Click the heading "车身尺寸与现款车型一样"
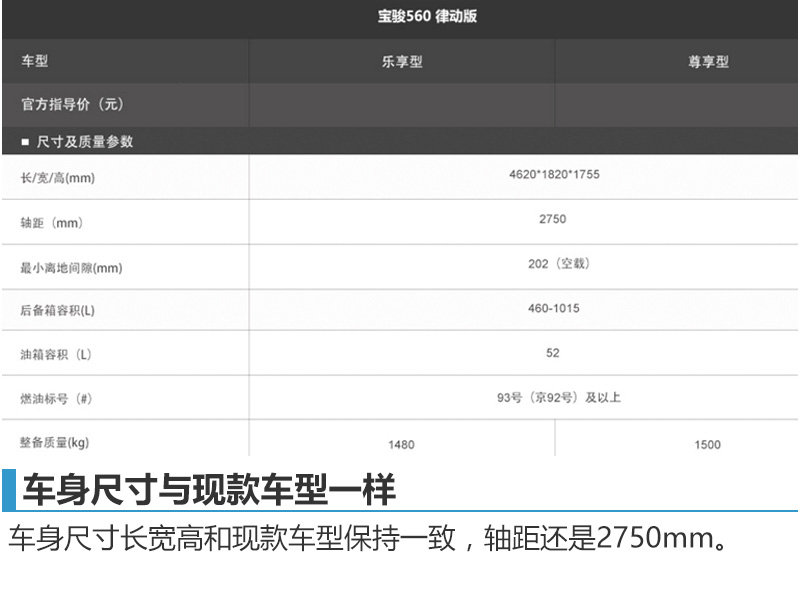 pos(209,490)
